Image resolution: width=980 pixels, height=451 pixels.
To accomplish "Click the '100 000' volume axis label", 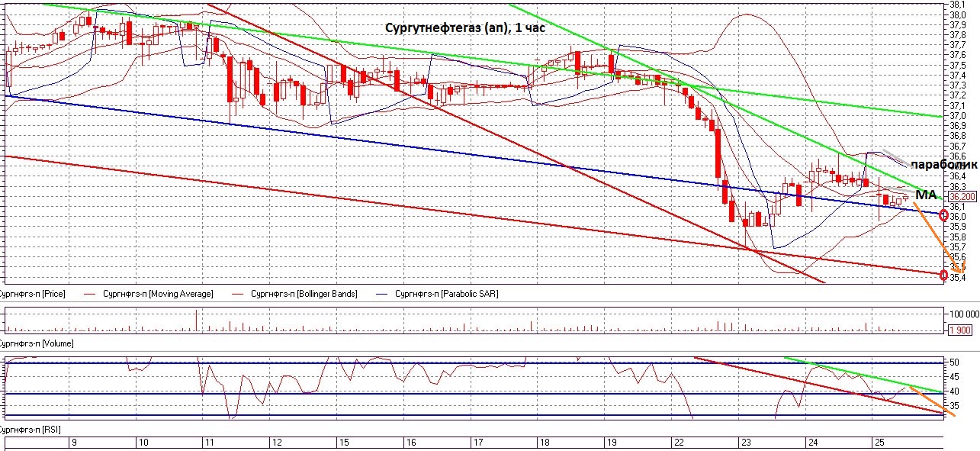I will [964, 314].
